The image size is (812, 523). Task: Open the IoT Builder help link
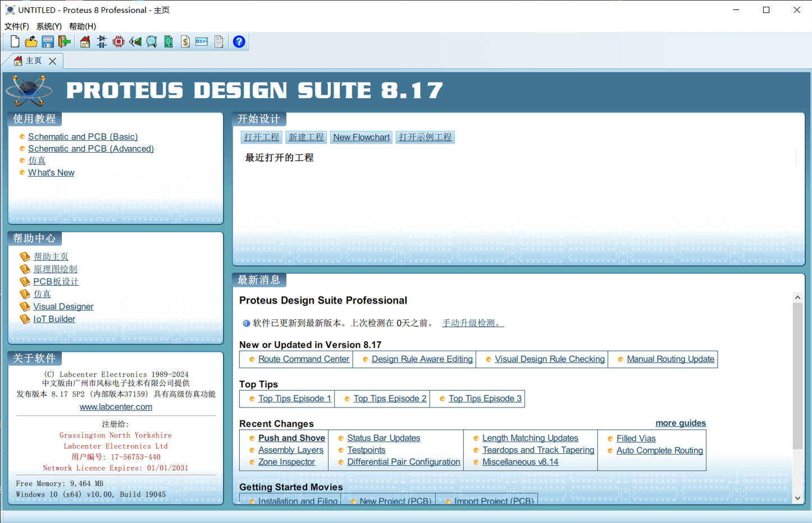pyautogui.click(x=54, y=319)
